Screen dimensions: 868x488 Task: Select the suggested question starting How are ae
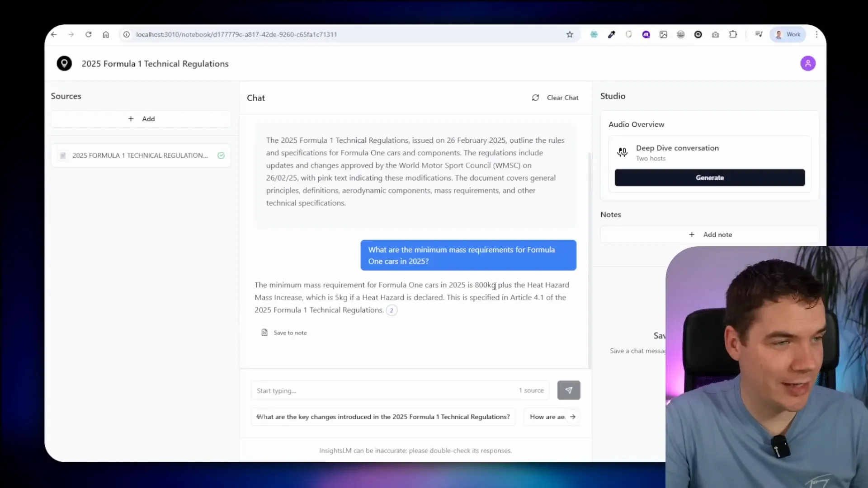(x=547, y=417)
